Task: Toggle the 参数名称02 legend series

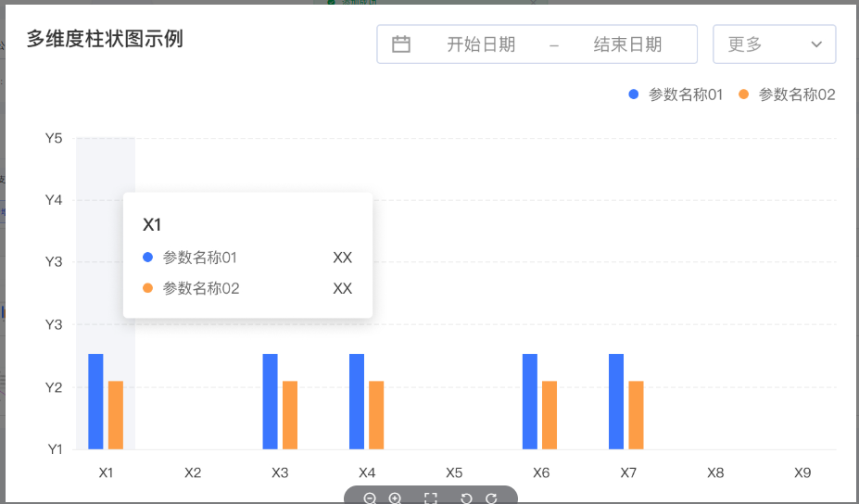Action: [787, 94]
